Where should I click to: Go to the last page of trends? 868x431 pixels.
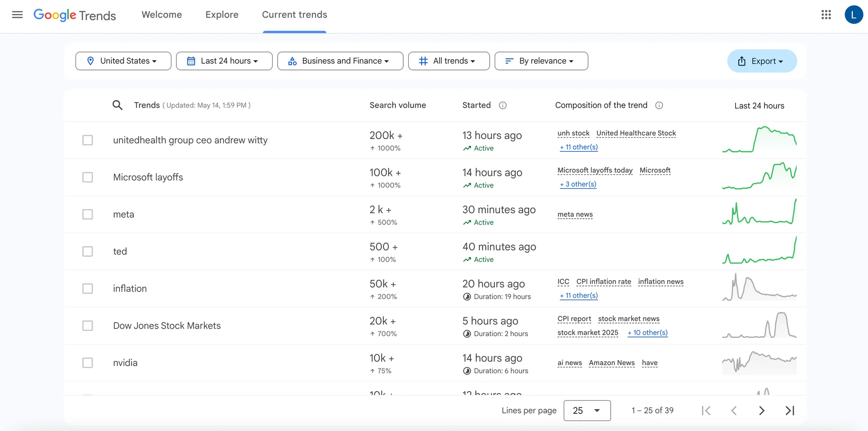[790, 410]
